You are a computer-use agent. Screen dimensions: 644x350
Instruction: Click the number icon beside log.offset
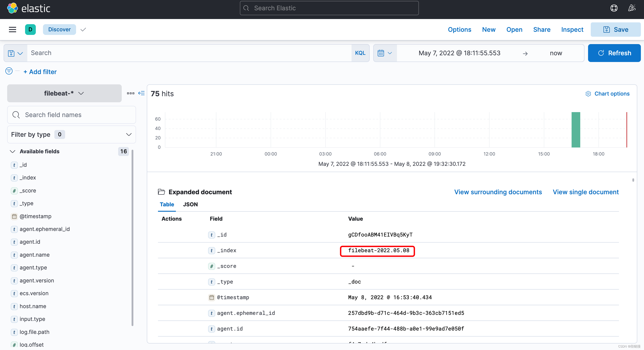coord(14,345)
